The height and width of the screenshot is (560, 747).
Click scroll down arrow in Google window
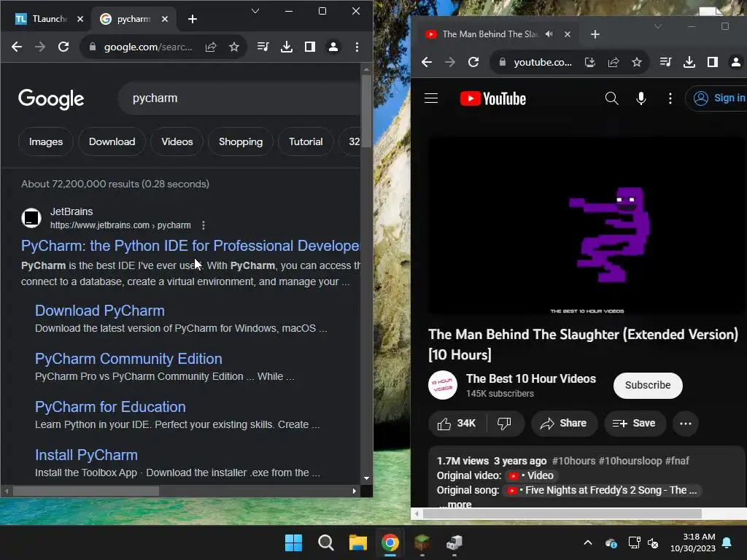[366, 478]
